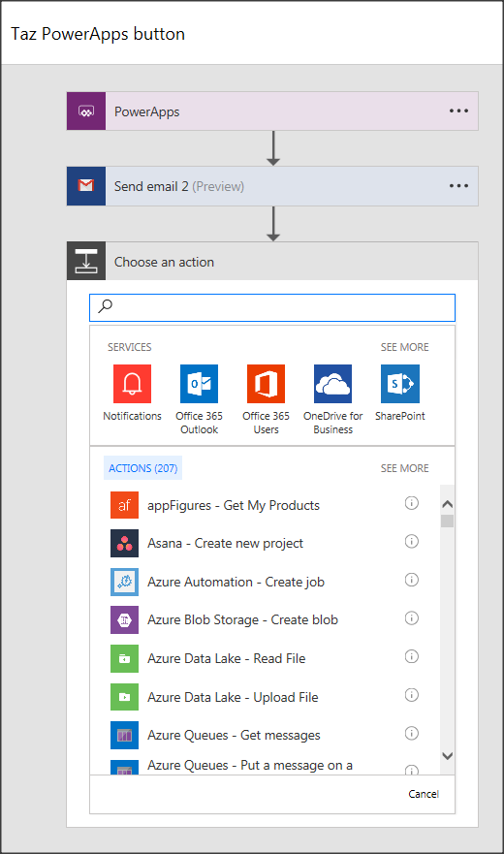Screen dimensions: 504x854
Task: Click the SERVICES section label
Action: pos(129,347)
